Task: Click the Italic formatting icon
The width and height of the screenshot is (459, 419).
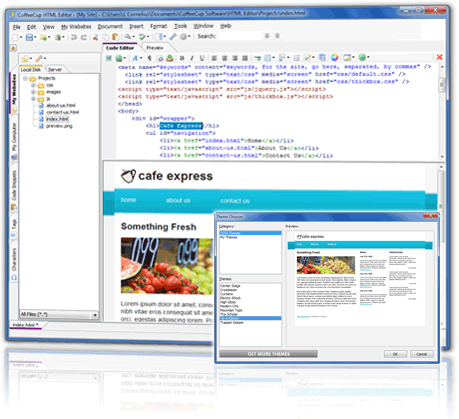Action: coord(192,58)
